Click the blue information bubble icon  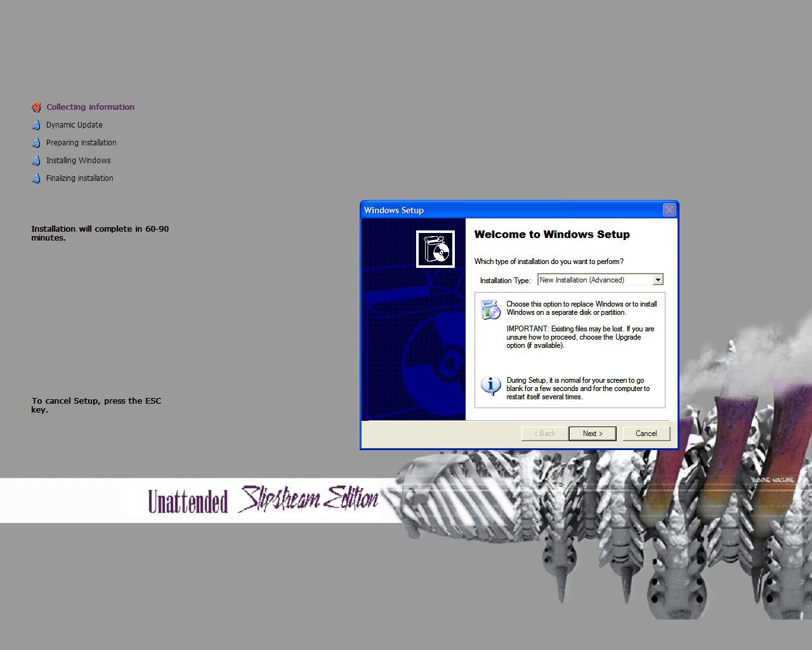[x=490, y=385]
